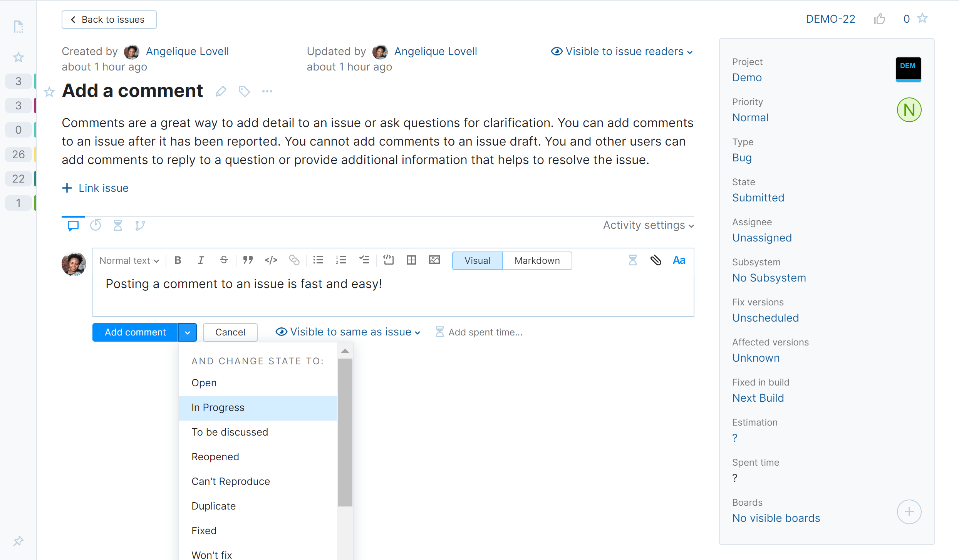Click the edit pencil icon beside the title
This screenshot has width=959, height=560.
(221, 91)
